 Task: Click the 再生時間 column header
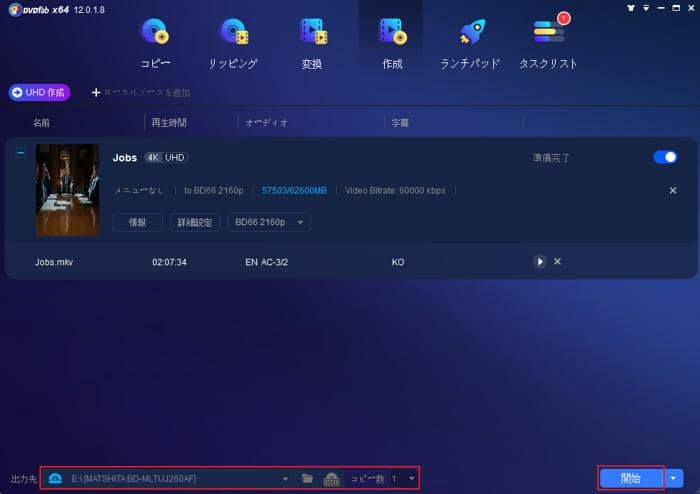[x=169, y=123]
